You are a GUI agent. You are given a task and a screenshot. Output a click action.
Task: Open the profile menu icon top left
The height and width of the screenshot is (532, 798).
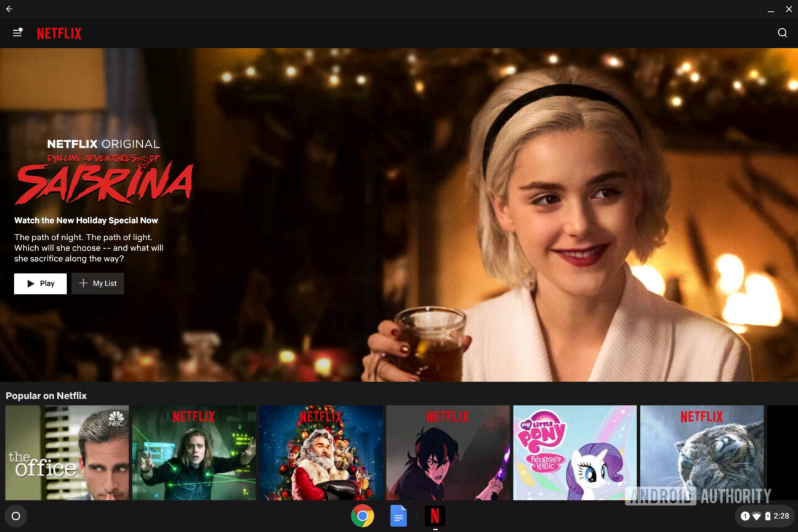pyautogui.click(x=17, y=33)
